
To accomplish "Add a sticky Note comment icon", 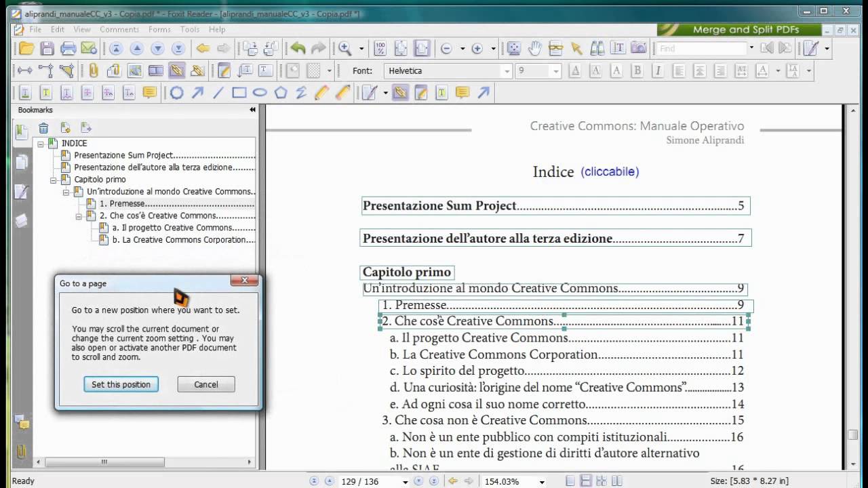I will coord(149,93).
